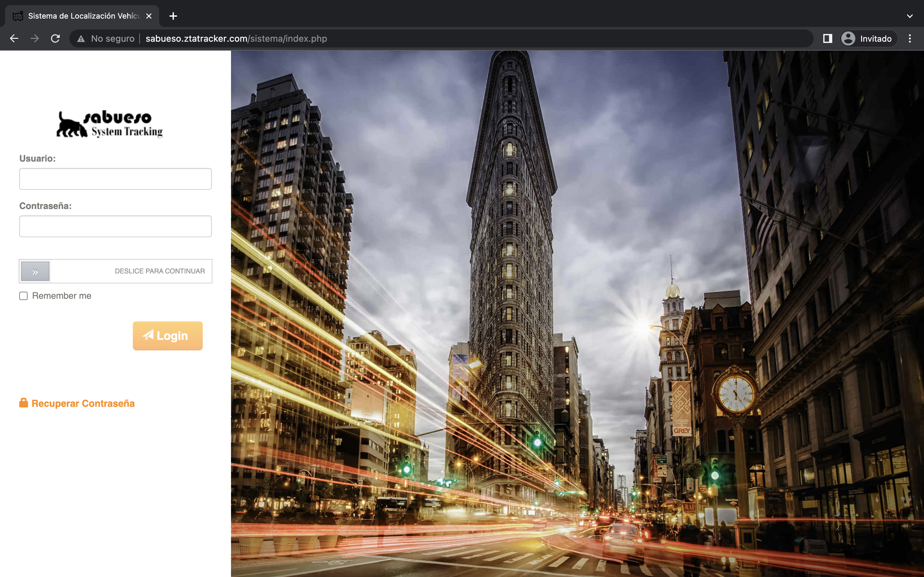Click the orange lock icon
The width and height of the screenshot is (924, 577).
click(24, 403)
